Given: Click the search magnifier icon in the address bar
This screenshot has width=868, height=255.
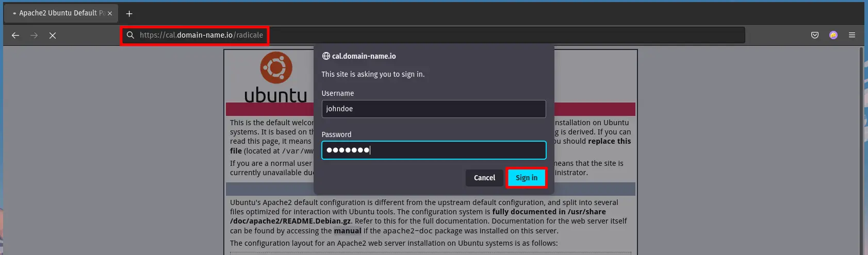Looking at the screenshot, I should coord(130,35).
